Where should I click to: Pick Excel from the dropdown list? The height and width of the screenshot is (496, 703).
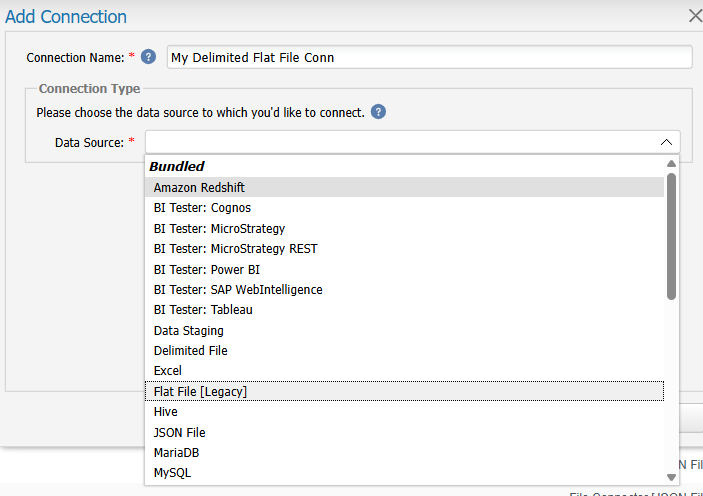(x=404, y=370)
